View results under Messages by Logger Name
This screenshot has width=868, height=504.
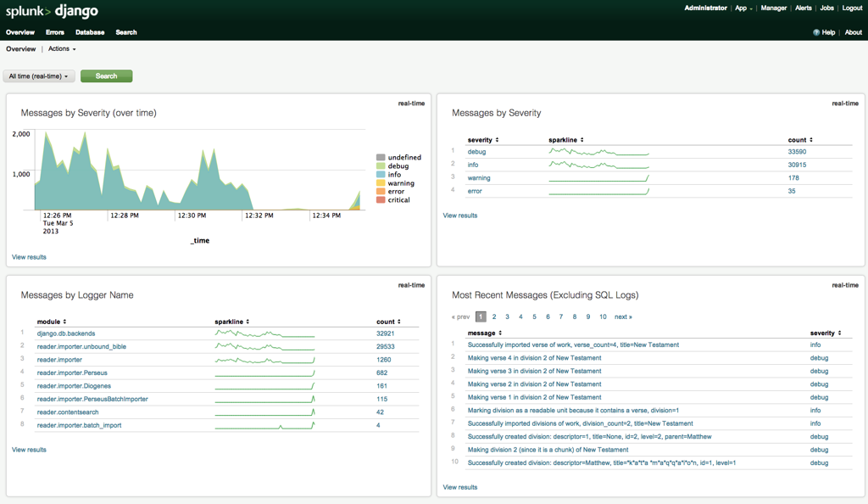(x=29, y=450)
